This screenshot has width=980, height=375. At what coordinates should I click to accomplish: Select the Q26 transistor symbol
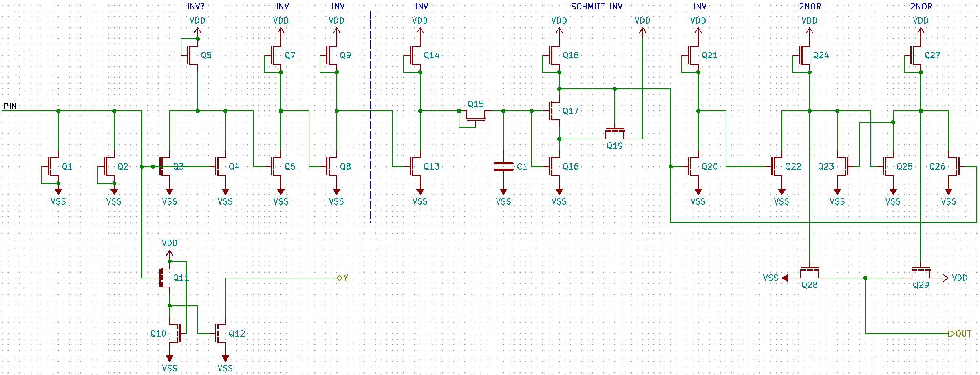[954, 167]
